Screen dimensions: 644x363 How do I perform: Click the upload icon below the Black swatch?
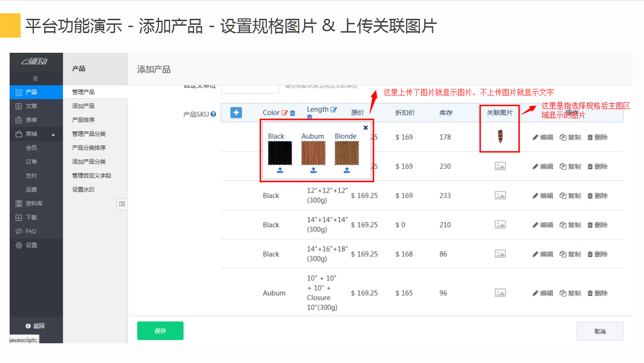280,170
